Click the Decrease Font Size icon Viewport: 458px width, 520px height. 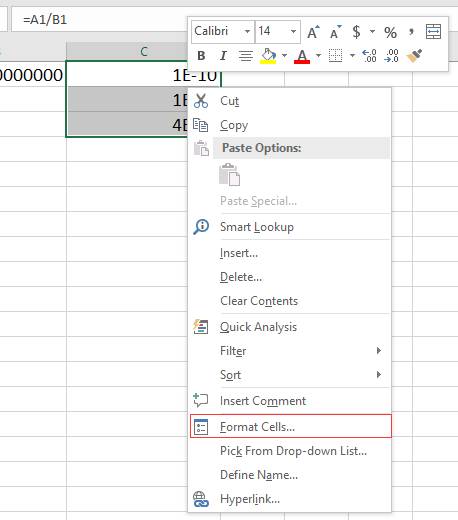[335, 32]
